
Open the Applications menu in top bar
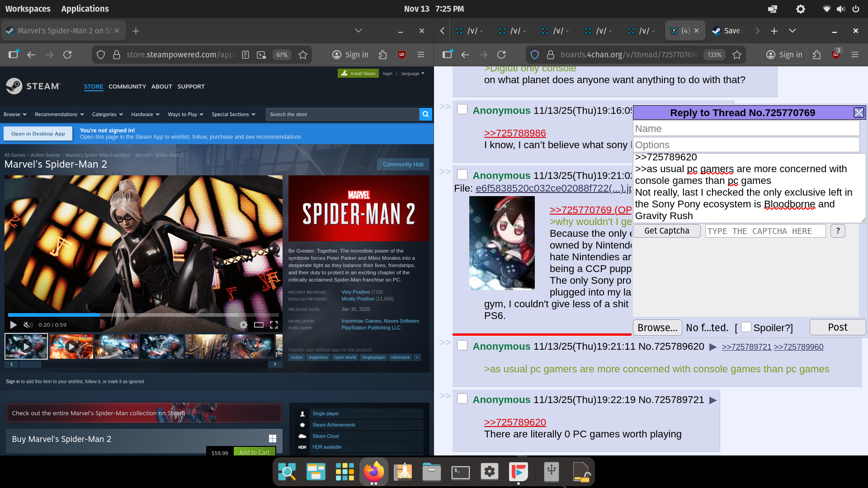(85, 9)
